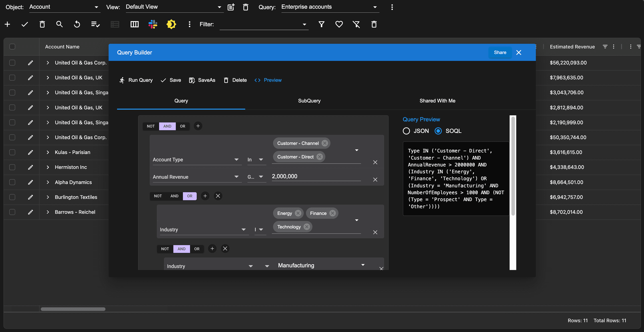Edit the Kulas - Parisian row pencil
The image size is (644, 332).
click(x=30, y=152)
